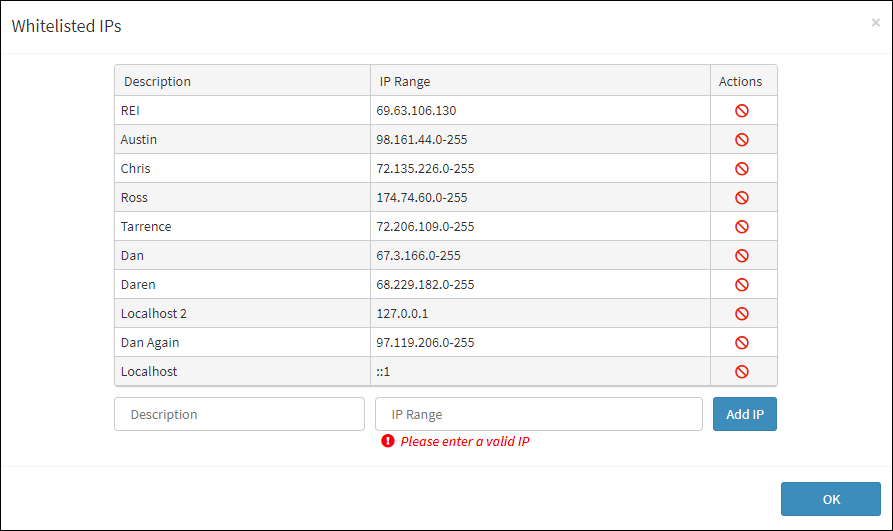This screenshot has width=893, height=531.
Task: Remove the REI whitelisted IP entry
Action: [x=742, y=111]
